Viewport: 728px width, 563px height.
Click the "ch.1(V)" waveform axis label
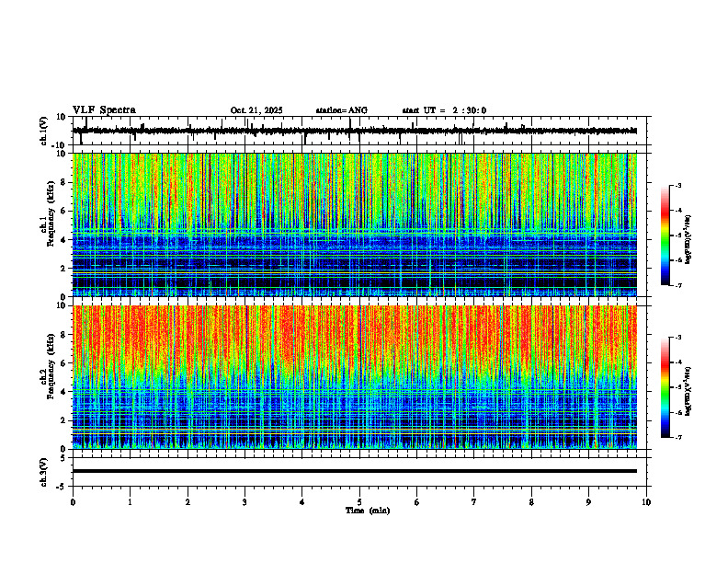44,131
